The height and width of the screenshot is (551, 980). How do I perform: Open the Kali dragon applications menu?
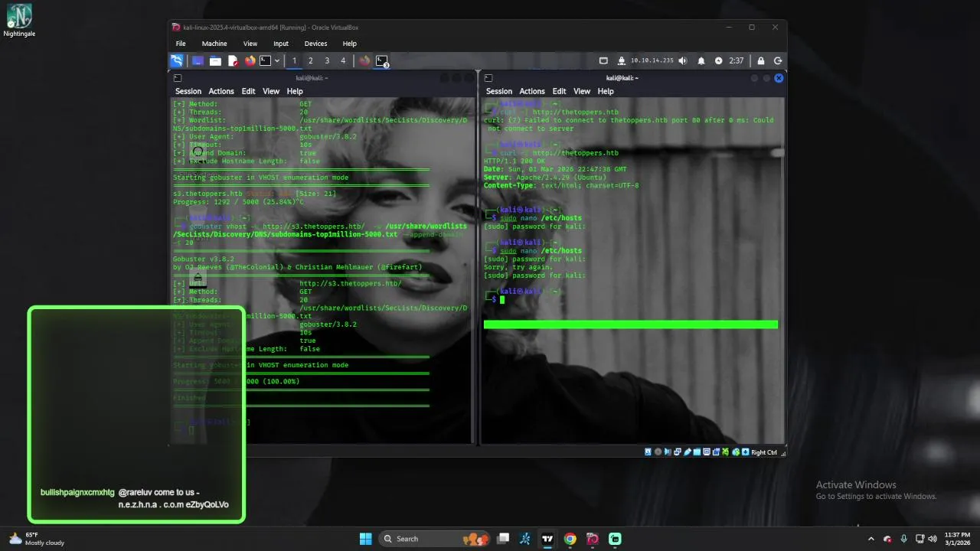(x=177, y=60)
